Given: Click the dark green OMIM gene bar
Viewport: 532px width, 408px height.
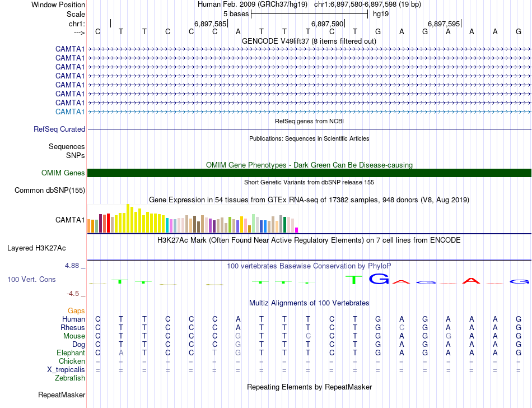Looking at the screenshot, I should (x=309, y=173).
